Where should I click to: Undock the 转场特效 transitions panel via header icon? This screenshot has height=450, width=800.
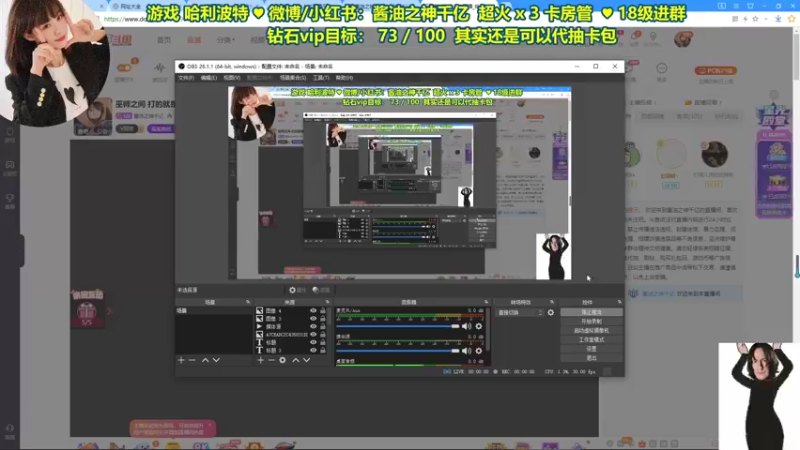(x=552, y=302)
